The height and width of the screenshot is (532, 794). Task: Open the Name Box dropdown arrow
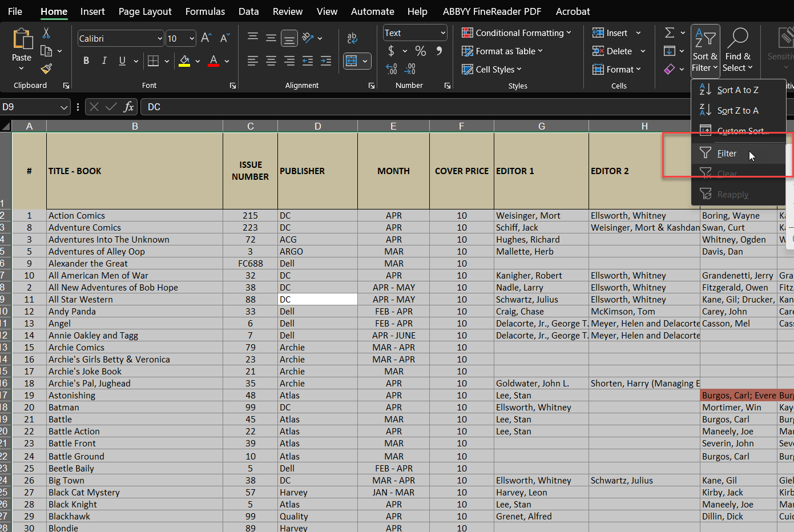coord(64,107)
